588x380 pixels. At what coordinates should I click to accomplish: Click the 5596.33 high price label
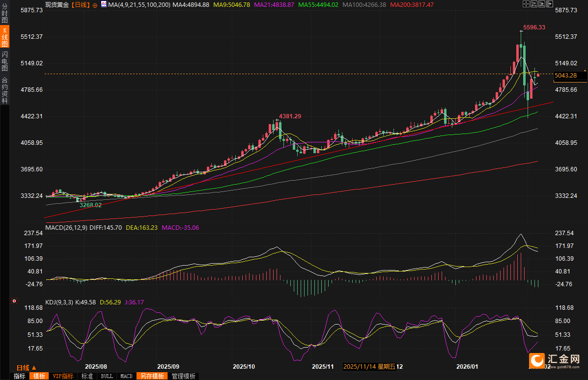coord(534,27)
